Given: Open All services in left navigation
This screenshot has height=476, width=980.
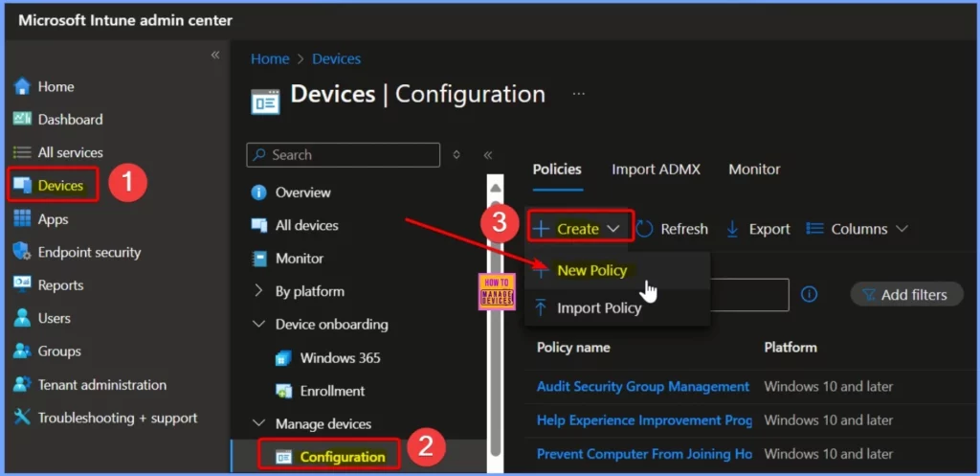Looking at the screenshot, I should click(70, 152).
